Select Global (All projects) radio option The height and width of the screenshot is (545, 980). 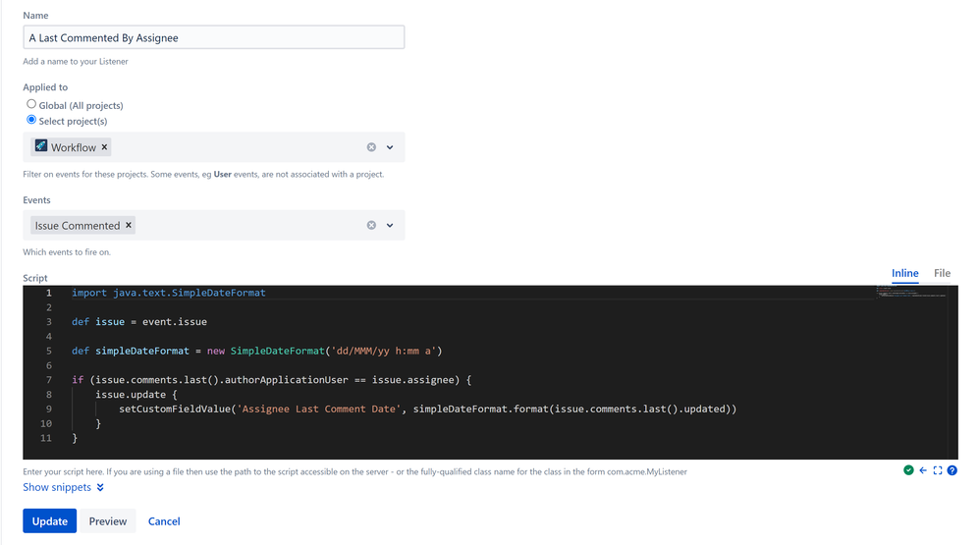pyautogui.click(x=31, y=104)
